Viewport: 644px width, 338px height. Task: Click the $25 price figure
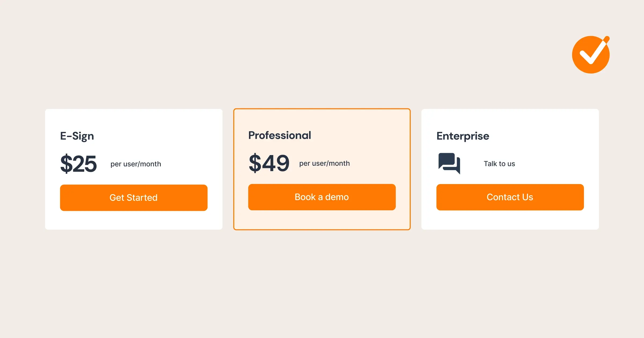[x=78, y=164]
